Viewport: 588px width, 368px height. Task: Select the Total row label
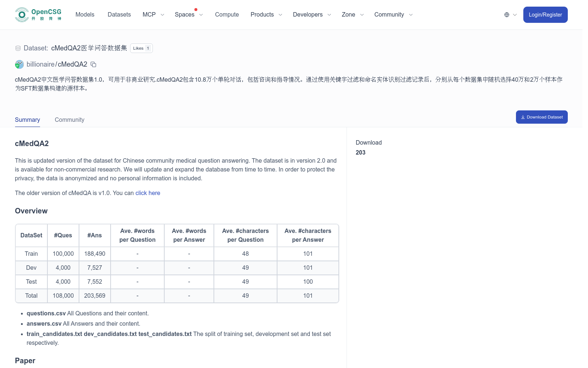31,296
